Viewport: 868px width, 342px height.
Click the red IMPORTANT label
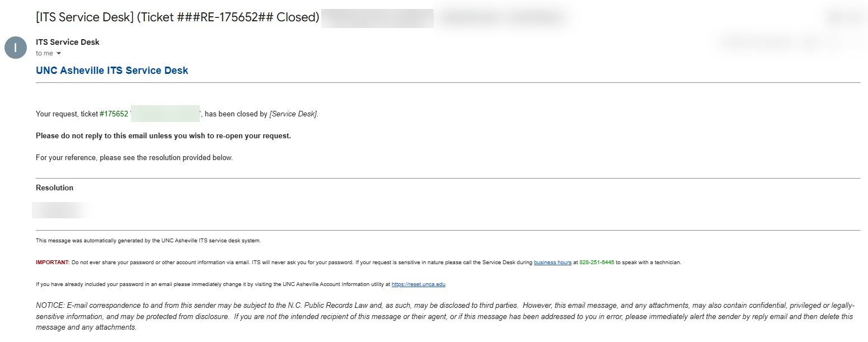(x=53, y=263)
